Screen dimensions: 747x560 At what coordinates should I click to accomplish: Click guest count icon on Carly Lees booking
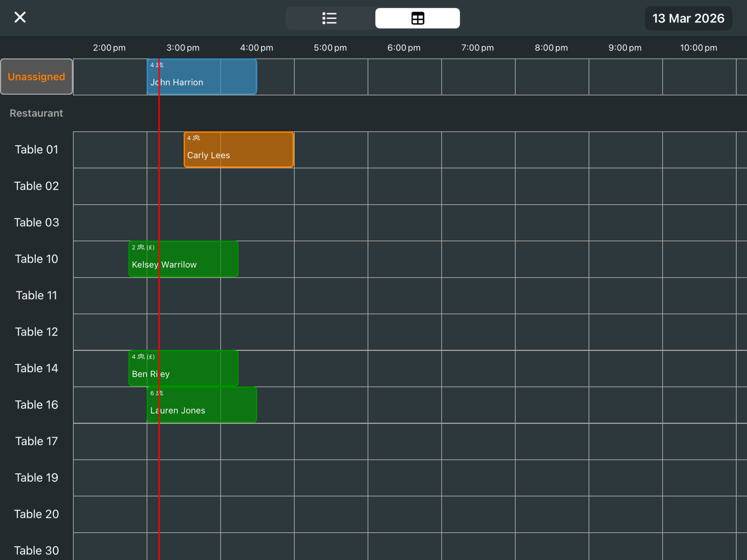pyautogui.click(x=196, y=138)
